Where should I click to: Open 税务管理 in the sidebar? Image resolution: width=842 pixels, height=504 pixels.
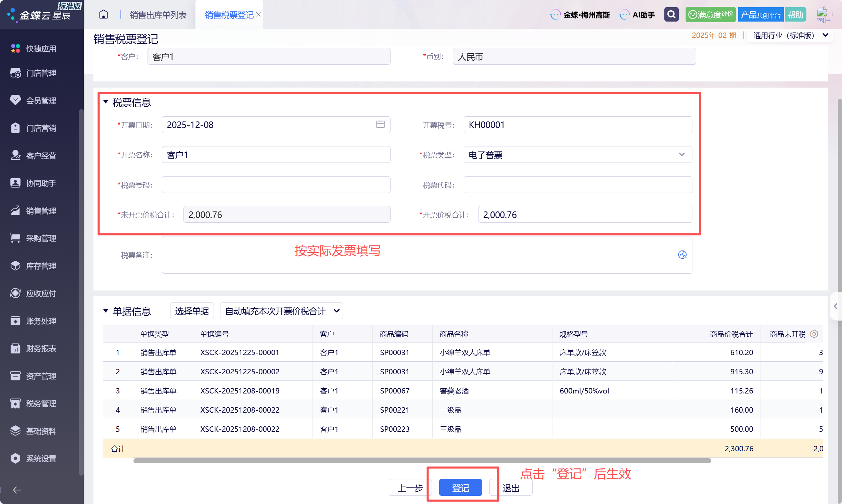[x=41, y=403]
